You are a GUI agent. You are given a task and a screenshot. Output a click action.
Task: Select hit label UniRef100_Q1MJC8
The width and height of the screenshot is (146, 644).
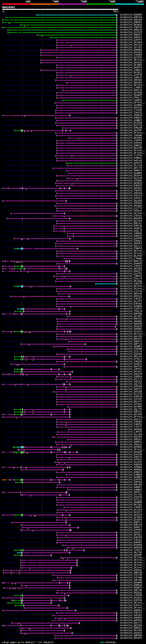tap(131, 163)
